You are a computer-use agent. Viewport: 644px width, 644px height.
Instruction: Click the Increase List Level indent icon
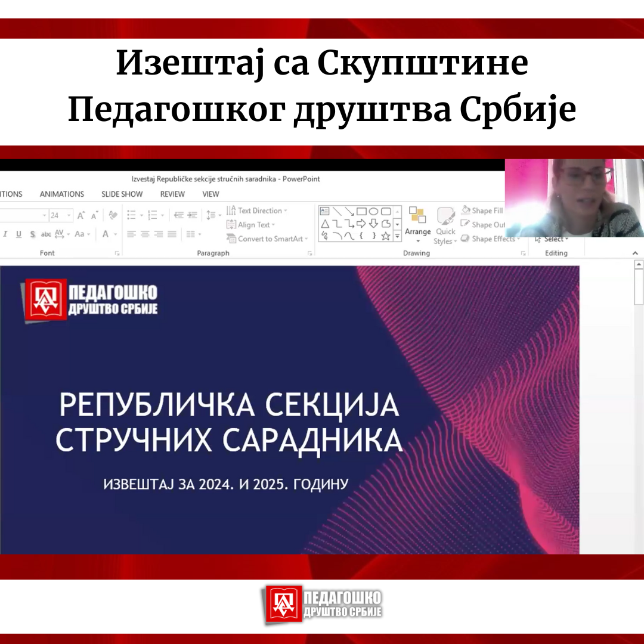click(x=192, y=215)
